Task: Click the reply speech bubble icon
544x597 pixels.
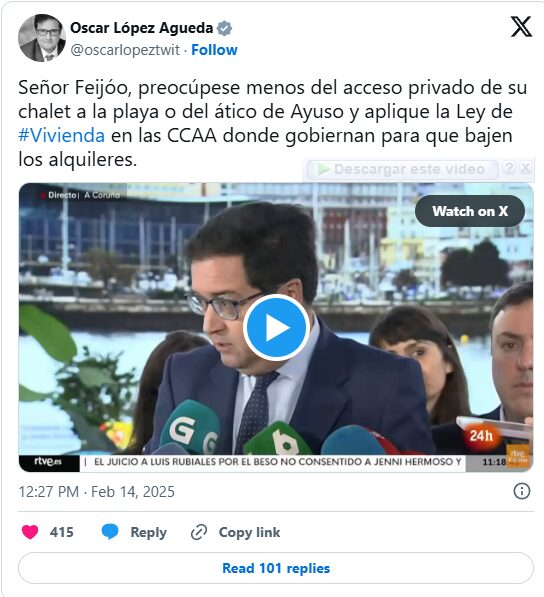Action: point(110,532)
